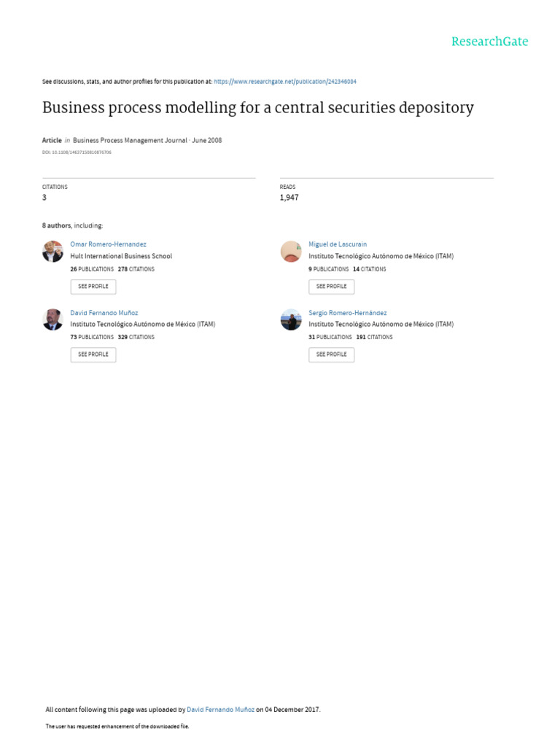Click the paper title 'Business process modelling'
This screenshot has height=747, width=560.
pos(257,108)
